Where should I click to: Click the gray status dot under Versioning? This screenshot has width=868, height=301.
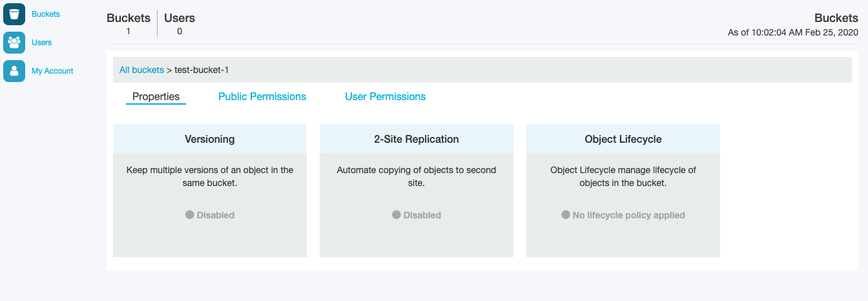190,214
